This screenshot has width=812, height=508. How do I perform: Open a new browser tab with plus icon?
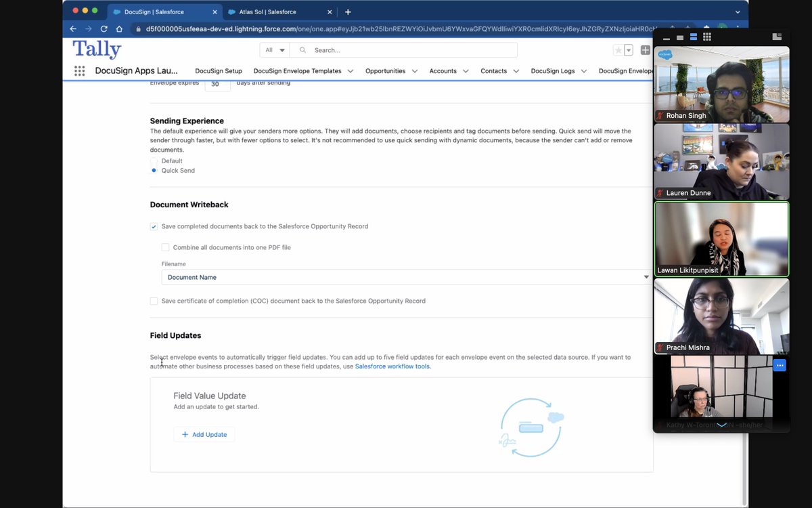pyautogui.click(x=348, y=12)
